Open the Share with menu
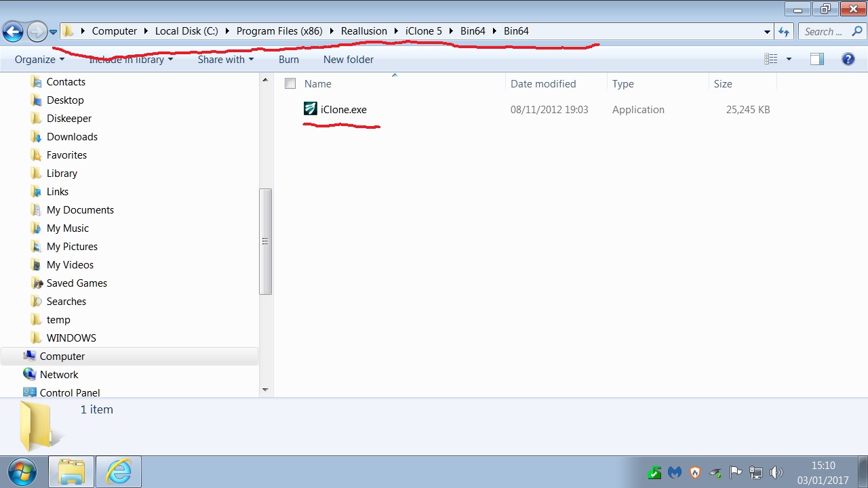 point(226,60)
